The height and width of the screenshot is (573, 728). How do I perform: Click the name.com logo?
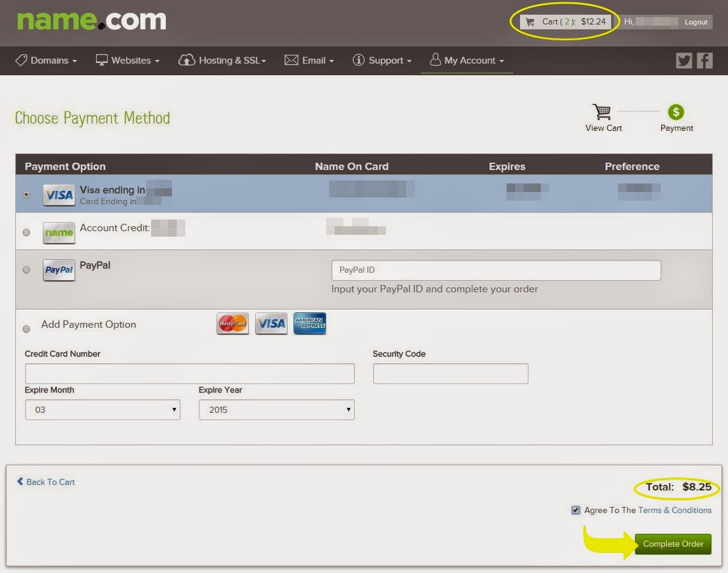pos(92,21)
